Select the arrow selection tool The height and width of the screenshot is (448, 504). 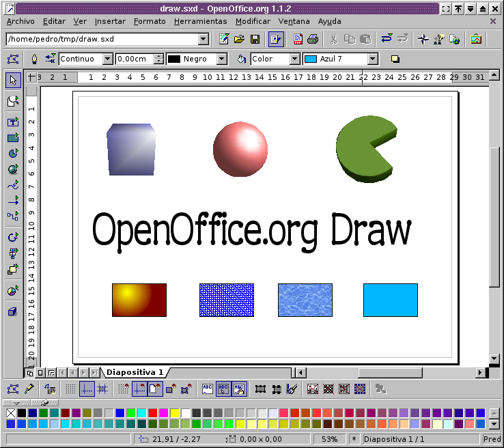[x=13, y=81]
